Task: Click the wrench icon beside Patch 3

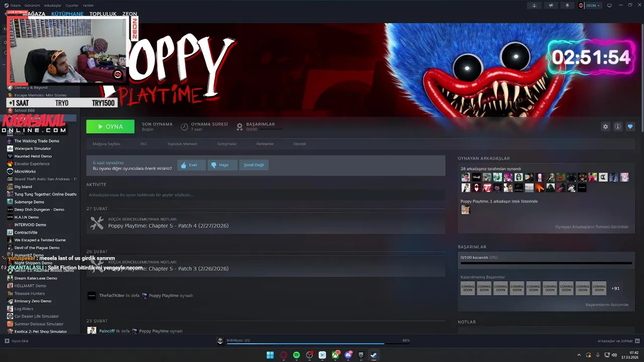Action: (97, 265)
